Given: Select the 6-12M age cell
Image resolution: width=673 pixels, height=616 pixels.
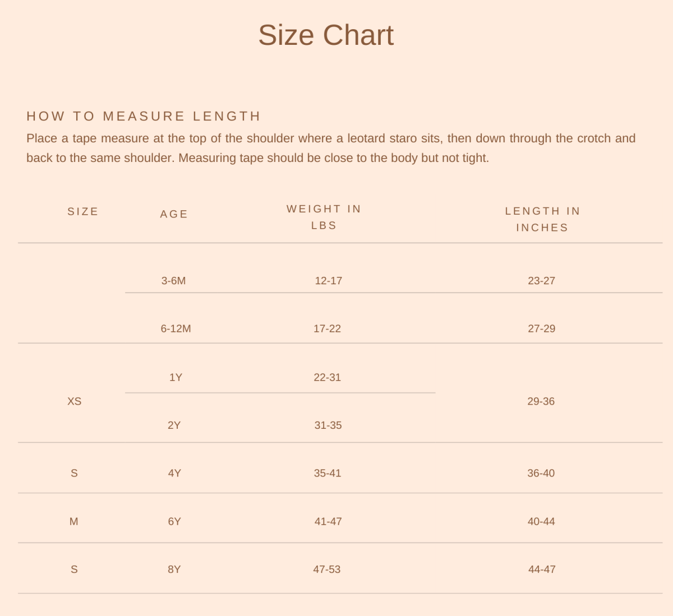Looking at the screenshot, I should [176, 328].
